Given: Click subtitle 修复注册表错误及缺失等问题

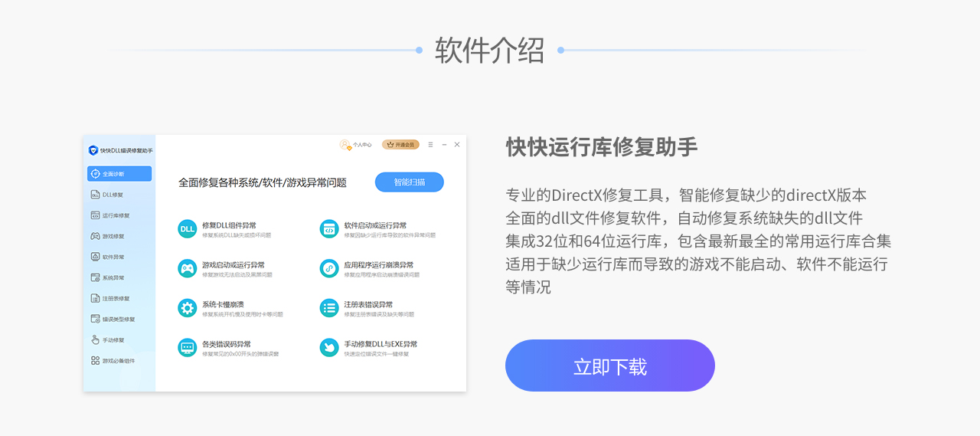Looking at the screenshot, I should [379, 314].
